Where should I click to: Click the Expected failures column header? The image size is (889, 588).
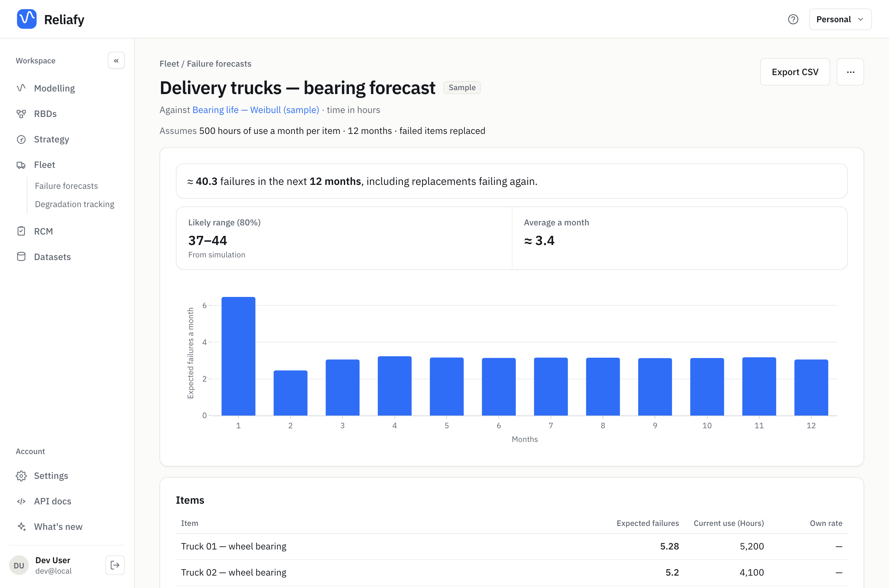[647, 523]
